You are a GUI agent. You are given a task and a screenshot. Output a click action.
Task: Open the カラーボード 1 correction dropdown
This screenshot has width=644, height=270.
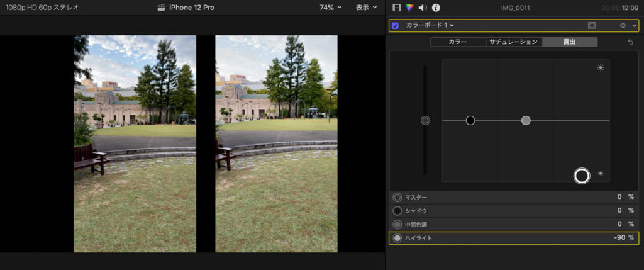coord(430,25)
